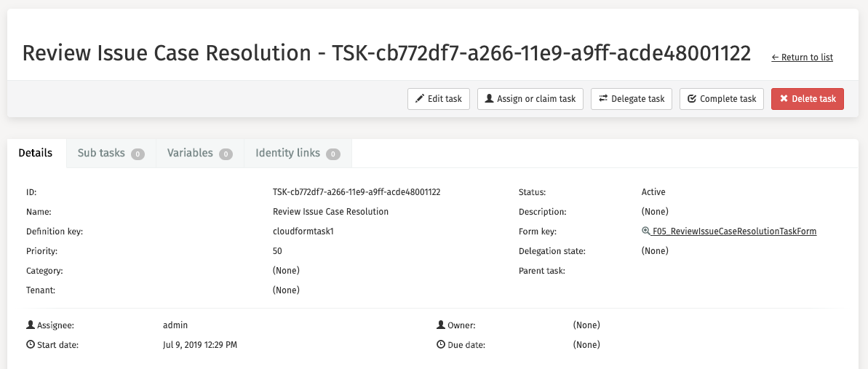The height and width of the screenshot is (369, 868).
Task: Open the F05_ReviewIssueCaseResolutionTaskForm link
Action: [734, 231]
